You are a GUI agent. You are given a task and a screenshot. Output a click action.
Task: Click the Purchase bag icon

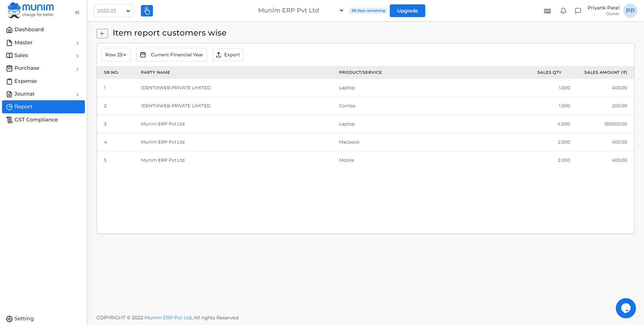pos(9,68)
